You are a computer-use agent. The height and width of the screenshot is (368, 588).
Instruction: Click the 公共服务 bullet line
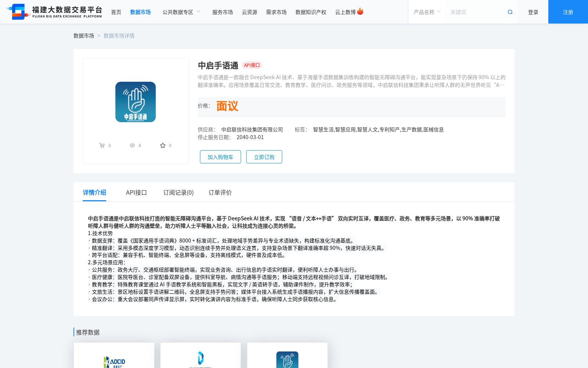pyautogui.click(x=224, y=270)
